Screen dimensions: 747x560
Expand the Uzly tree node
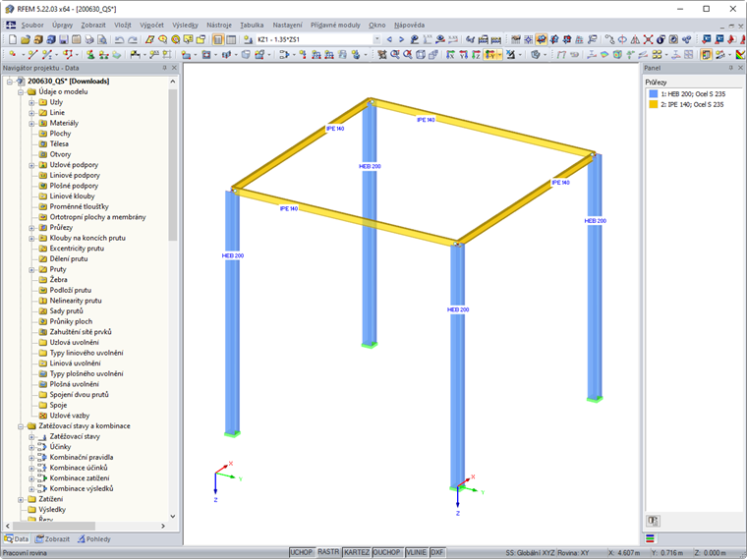coord(31,102)
